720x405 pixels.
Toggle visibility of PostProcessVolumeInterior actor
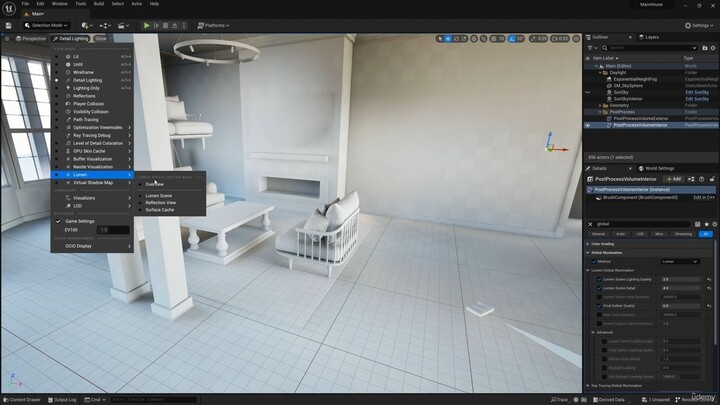pos(587,125)
